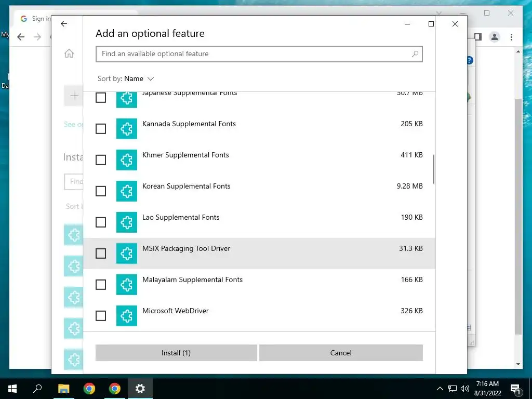Select the Kannada Supplemental Fonts label
The width and height of the screenshot is (532, 399).
tap(189, 124)
